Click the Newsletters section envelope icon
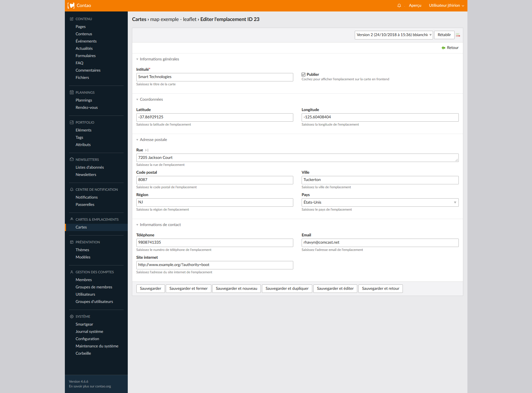This screenshot has height=393, width=532. tap(72, 159)
